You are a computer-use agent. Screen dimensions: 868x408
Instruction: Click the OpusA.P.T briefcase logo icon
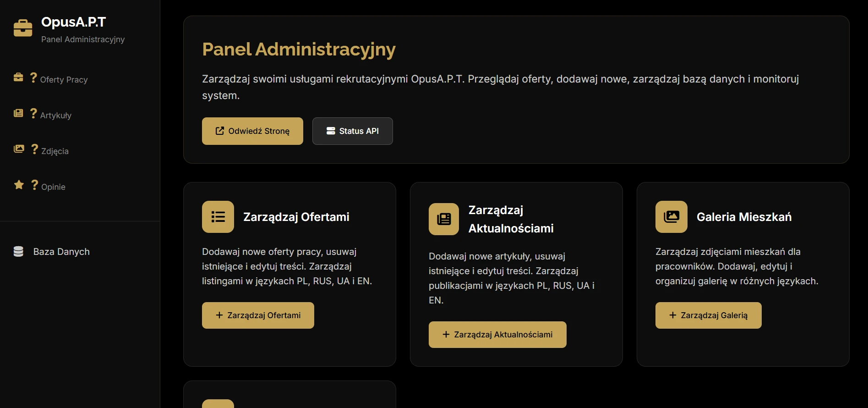click(x=23, y=28)
